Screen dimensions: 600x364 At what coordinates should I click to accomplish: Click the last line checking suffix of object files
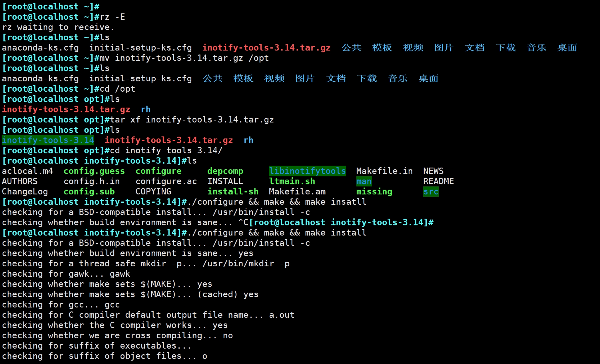point(105,356)
